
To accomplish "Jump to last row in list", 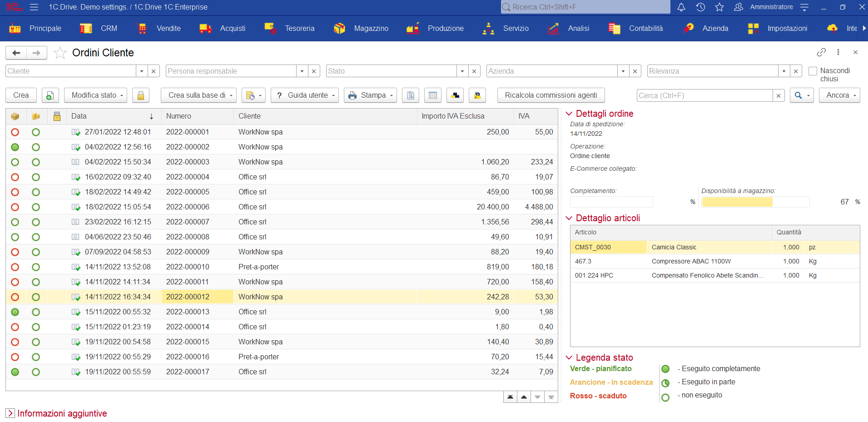I will 551,397.
